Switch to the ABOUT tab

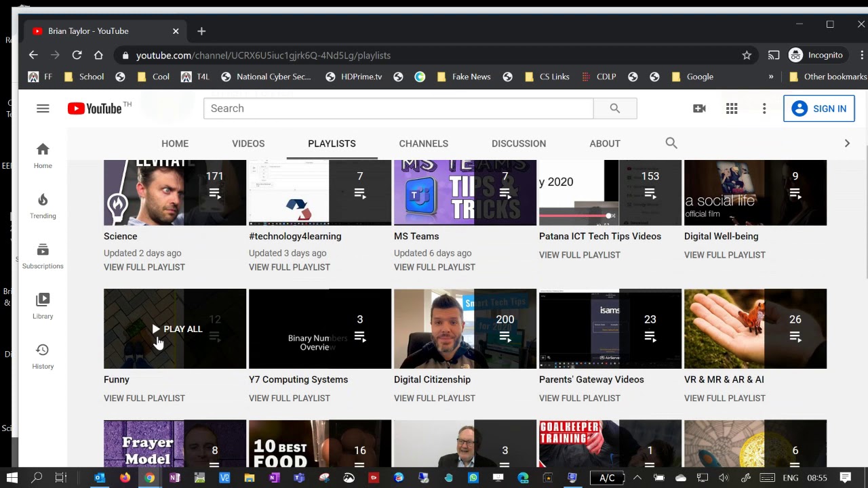tap(605, 144)
